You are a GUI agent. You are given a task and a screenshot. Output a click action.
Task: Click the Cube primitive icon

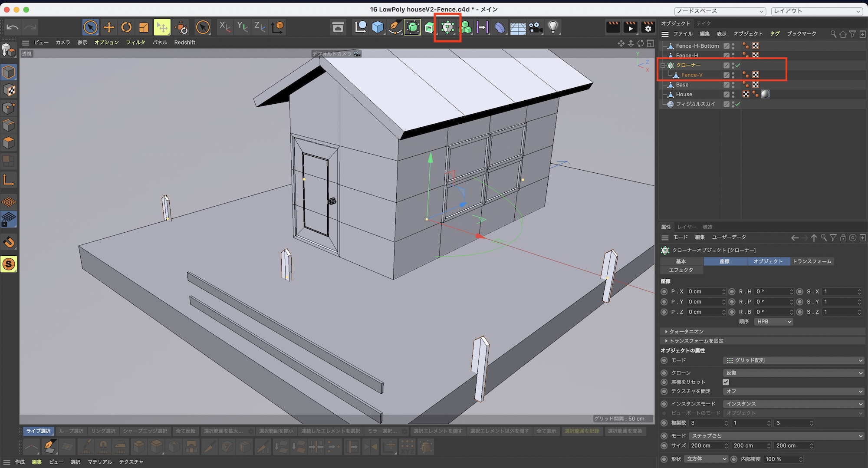(x=378, y=27)
